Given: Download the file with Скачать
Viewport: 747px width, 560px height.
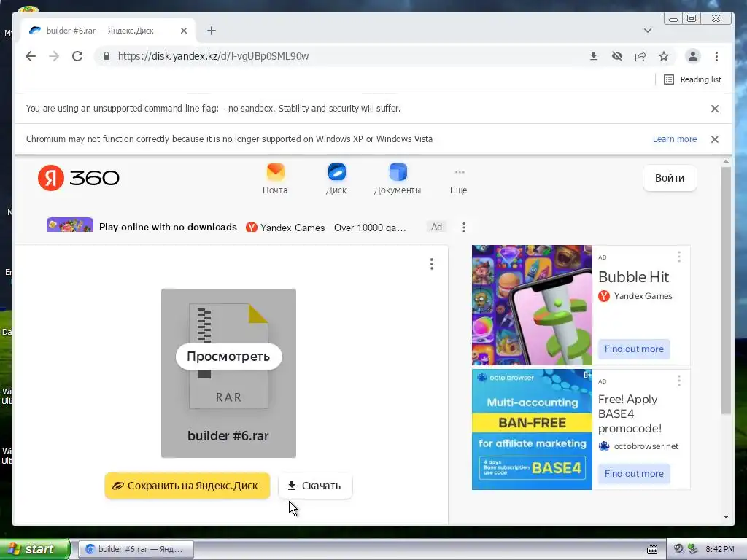Looking at the screenshot, I should (315, 486).
